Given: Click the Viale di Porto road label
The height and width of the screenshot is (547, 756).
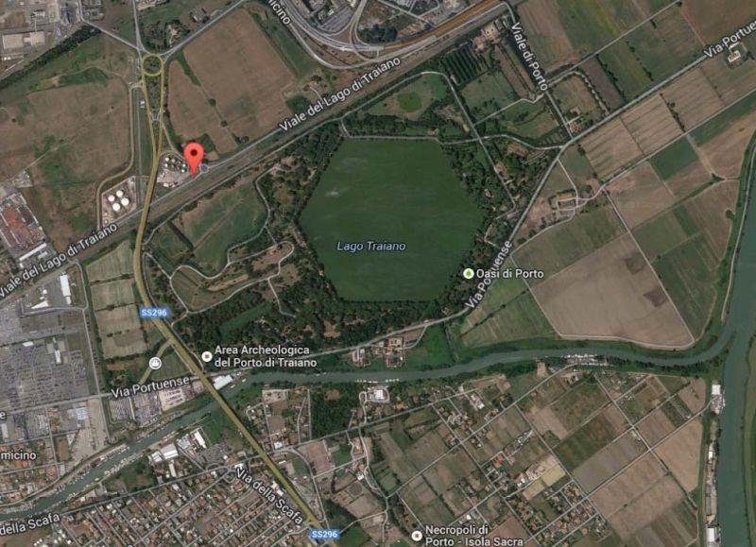Looking at the screenshot, I should [x=529, y=56].
